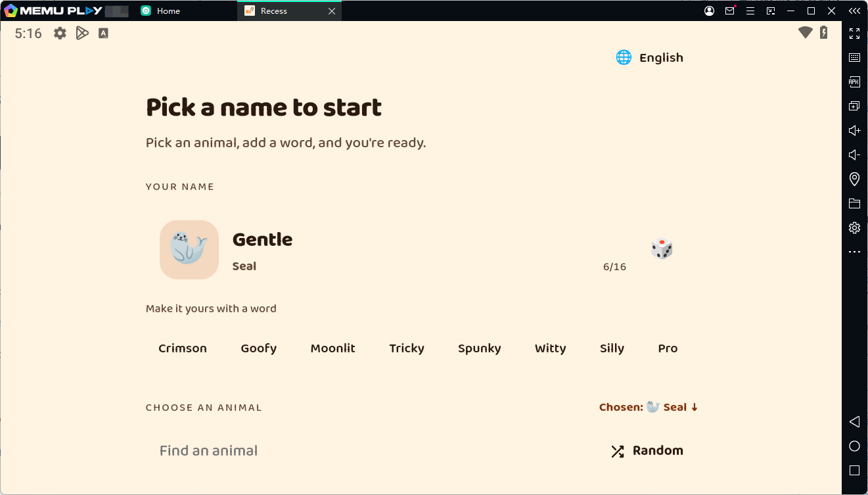Open MEmu account profile icon

(709, 11)
